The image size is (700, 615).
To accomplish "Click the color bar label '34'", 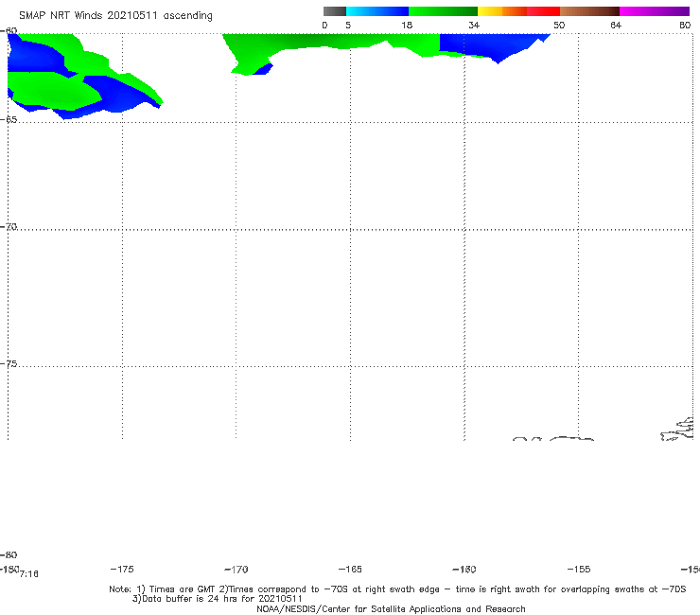I will pyautogui.click(x=474, y=25).
